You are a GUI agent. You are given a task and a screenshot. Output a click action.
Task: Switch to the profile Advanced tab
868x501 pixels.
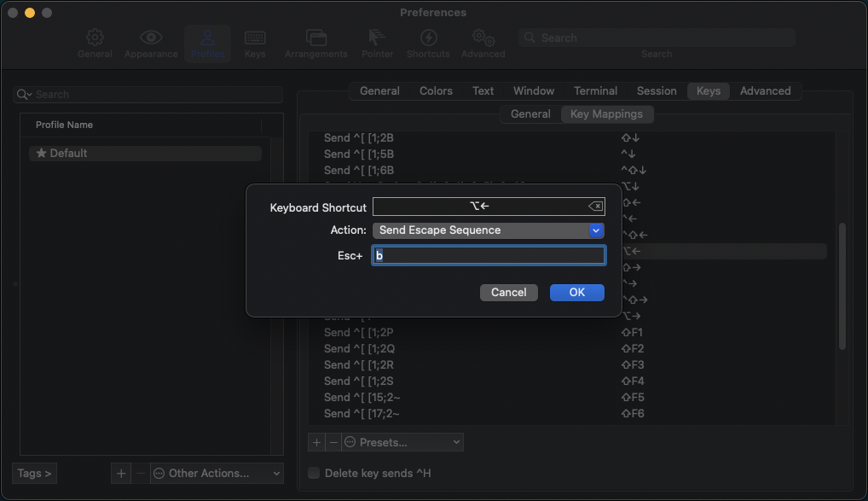tap(765, 90)
